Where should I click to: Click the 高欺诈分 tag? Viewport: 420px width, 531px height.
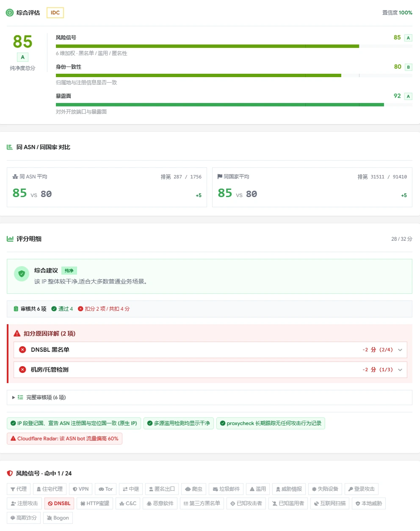click(24, 518)
